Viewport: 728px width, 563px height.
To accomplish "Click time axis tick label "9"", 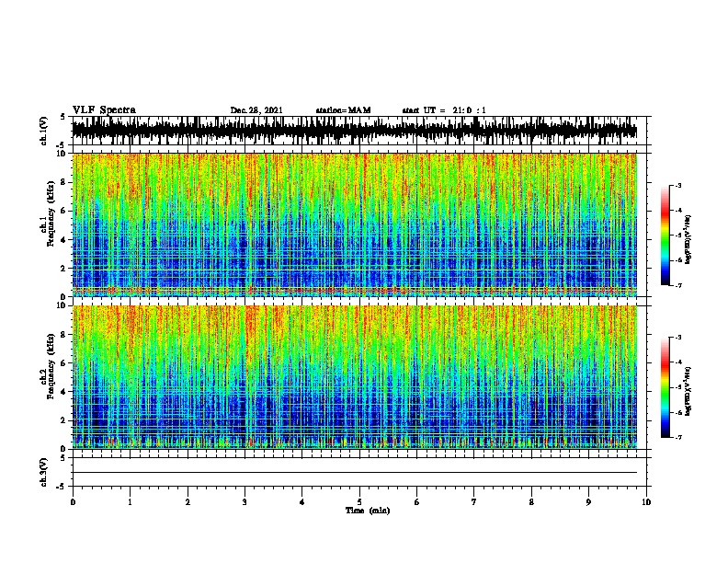I will click(x=588, y=502).
